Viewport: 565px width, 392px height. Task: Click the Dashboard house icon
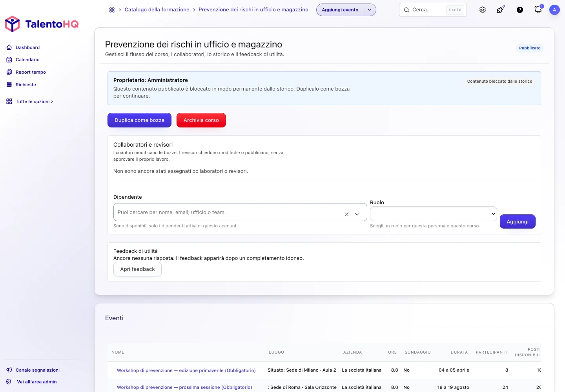tap(9, 47)
